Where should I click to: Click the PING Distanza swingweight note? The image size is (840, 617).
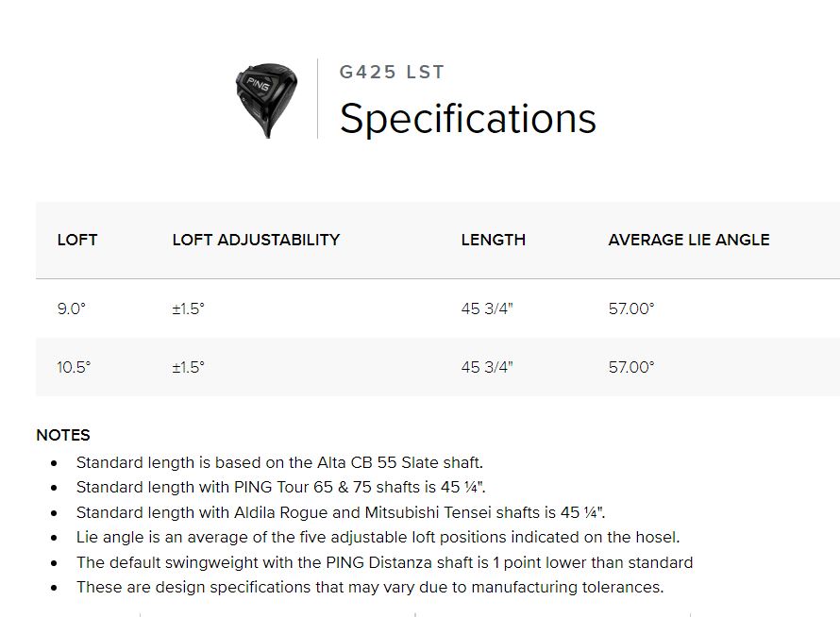coord(384,562)
